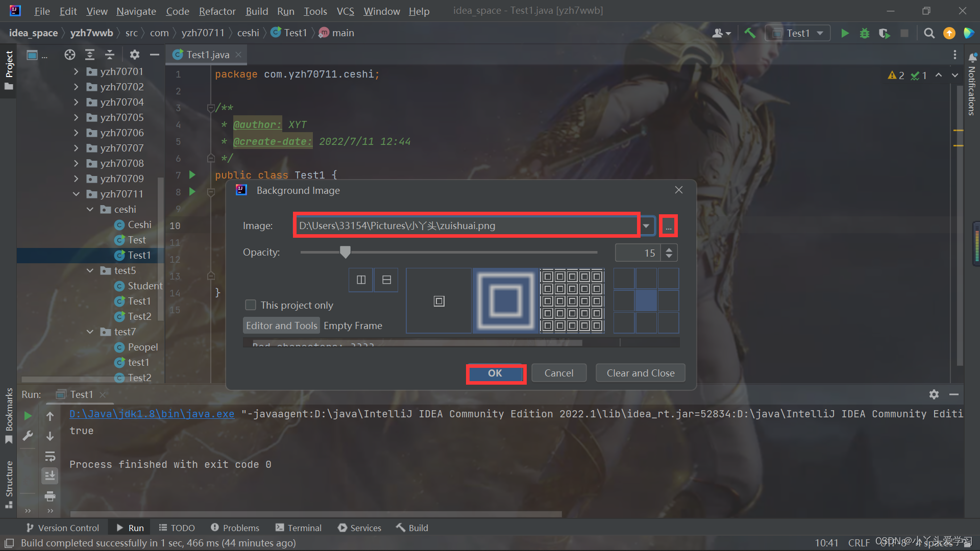Screen dimensions: 980x551
Task: Drag the Opacity slider to adjust
Action: point(345,253)
